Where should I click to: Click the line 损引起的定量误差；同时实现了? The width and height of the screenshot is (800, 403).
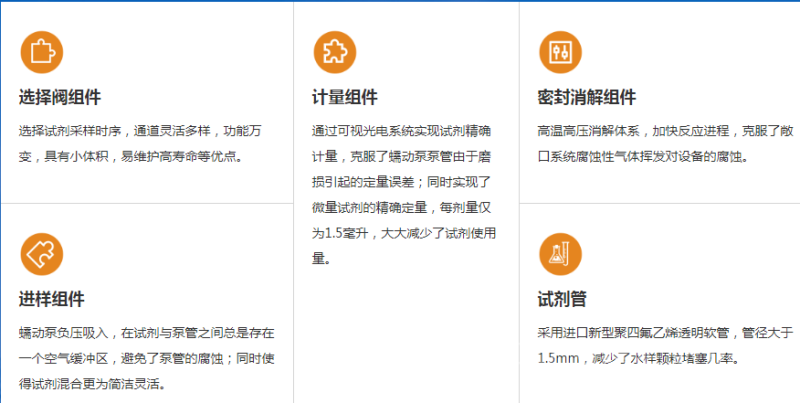pos(401,182)
